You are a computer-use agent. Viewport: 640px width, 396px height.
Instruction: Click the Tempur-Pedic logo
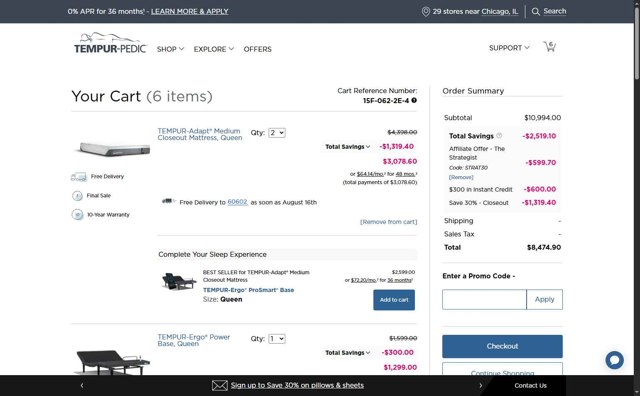110,43
